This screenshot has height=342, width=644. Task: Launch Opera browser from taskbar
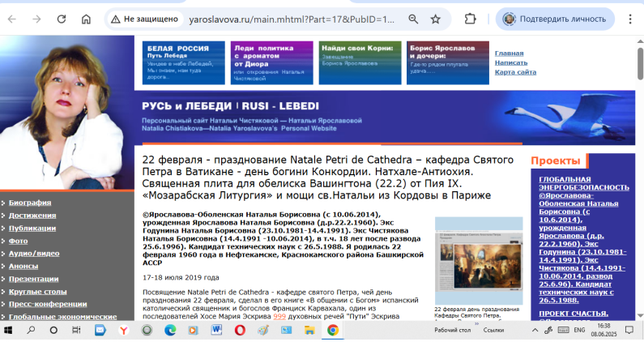[240, 330]
